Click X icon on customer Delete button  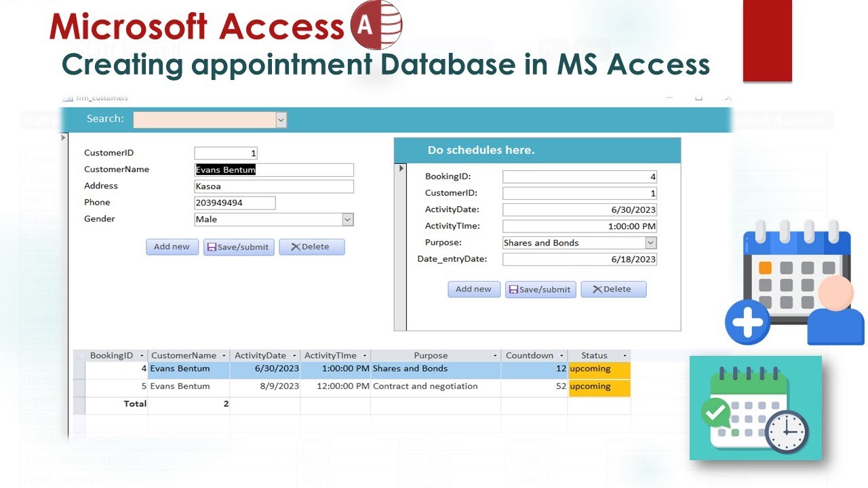pos(295,247)
